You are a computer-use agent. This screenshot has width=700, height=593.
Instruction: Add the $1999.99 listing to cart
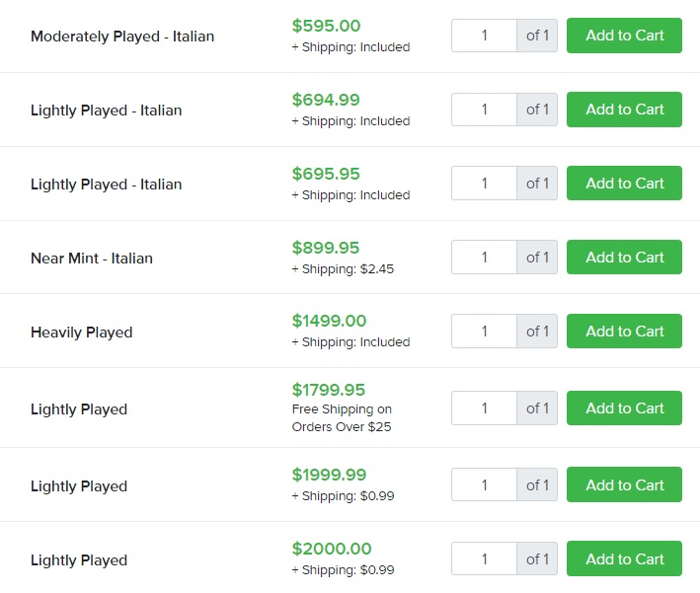point(624,485)
